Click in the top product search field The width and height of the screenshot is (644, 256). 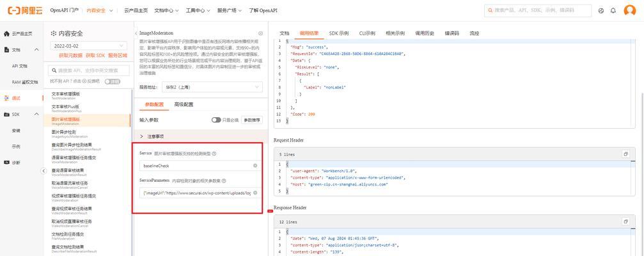coord(538,10)
